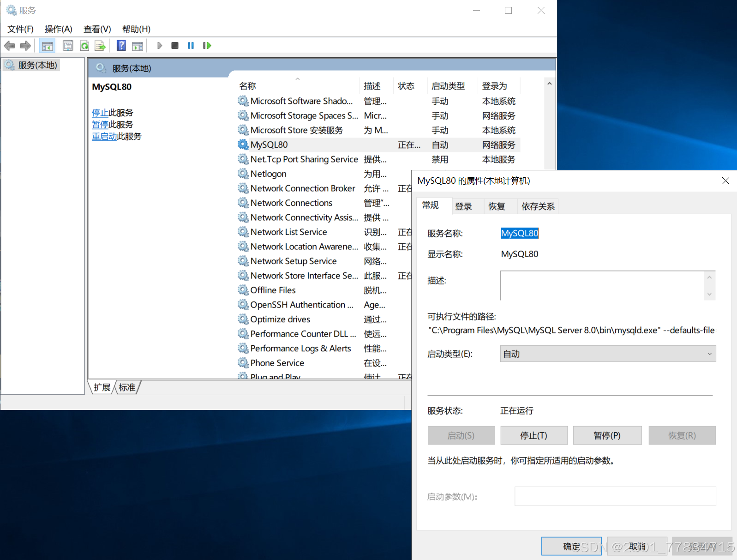Click the Stop Service square icon
This screenshot has height=560, width=737.
pyautogui.click(x=175, y=46)
